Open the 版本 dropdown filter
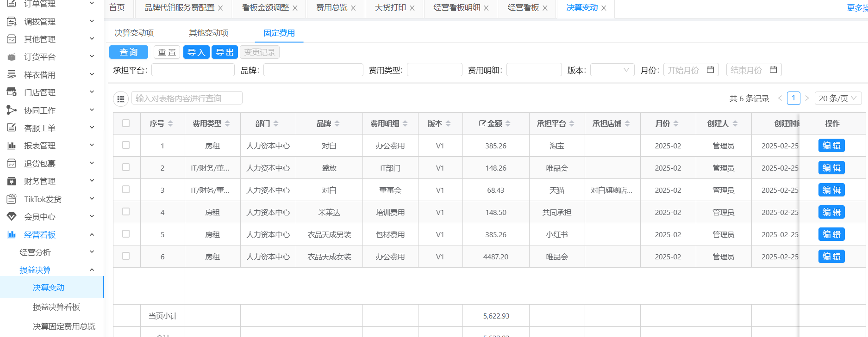 click(612, 70)
